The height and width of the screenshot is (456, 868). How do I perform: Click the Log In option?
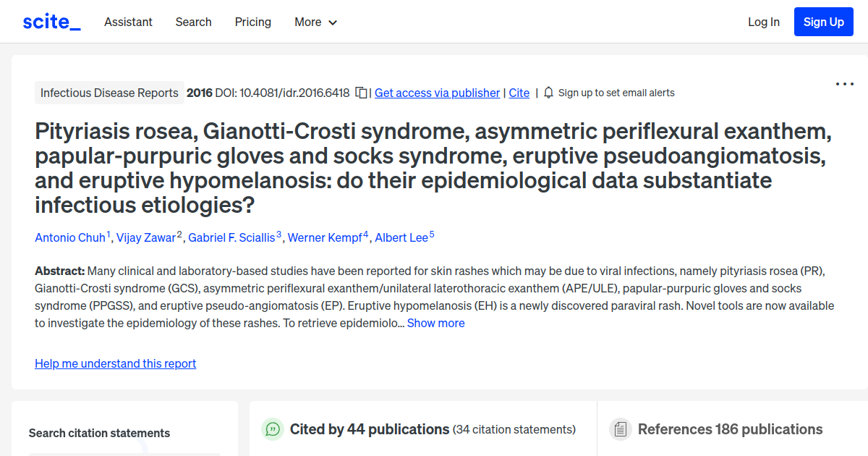764,22
